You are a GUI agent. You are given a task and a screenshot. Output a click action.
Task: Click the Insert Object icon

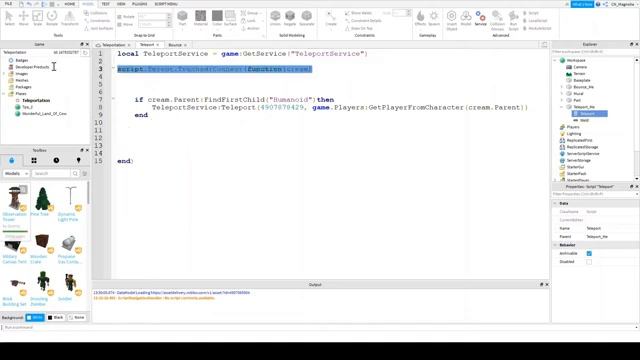pos(451,20)
